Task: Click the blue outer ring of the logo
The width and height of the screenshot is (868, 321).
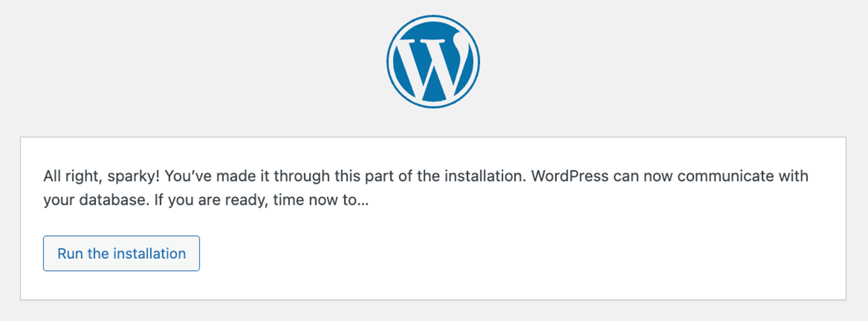Action: [x=433, y=17]
